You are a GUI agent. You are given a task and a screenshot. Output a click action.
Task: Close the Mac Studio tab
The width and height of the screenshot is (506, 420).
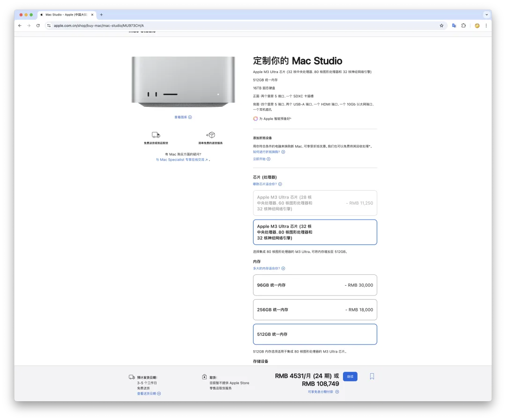(92, 15)
